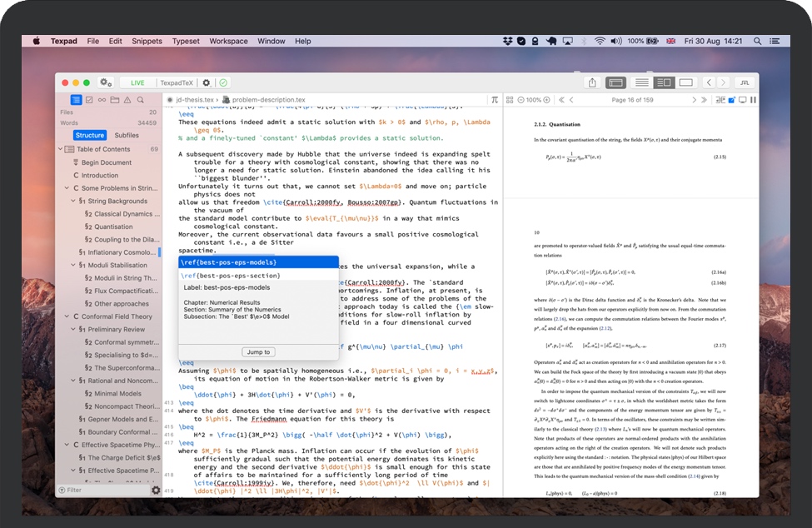Switch to the Subfiles tab
Screen dimensions: 812x528
point(127,135)
